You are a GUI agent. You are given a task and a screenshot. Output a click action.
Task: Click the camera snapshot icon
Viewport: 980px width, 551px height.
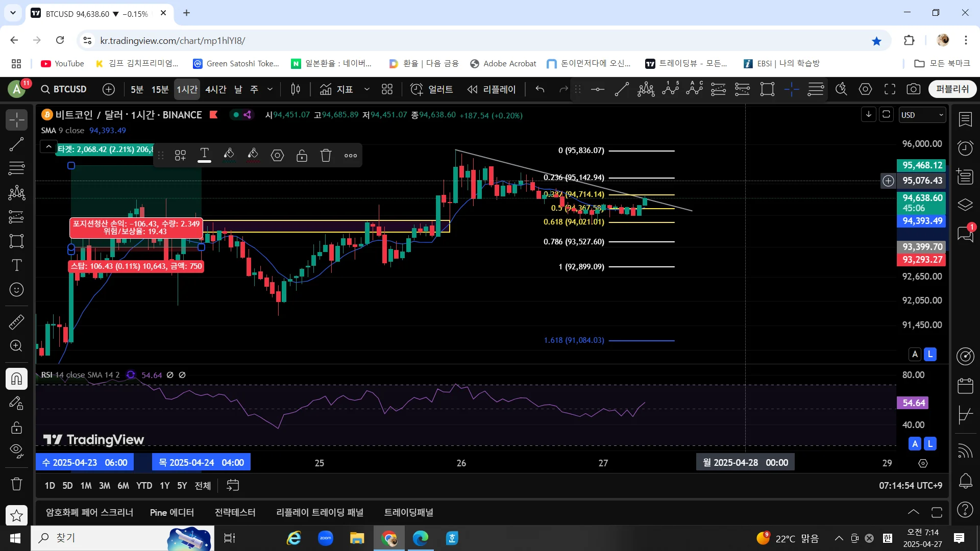(914, 89)
